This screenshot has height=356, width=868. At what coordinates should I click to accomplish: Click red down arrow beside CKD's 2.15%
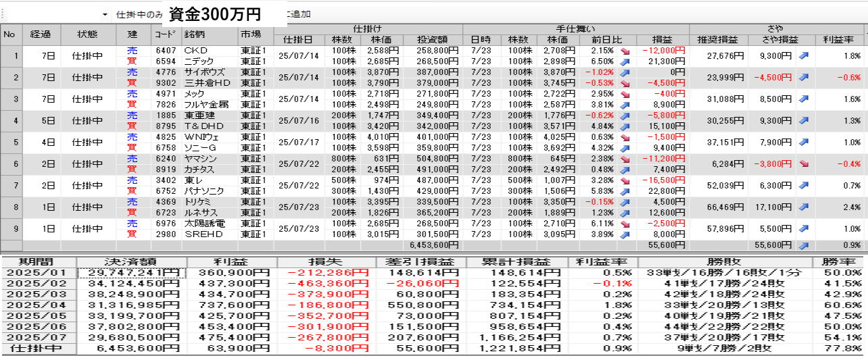pos(624,51)
